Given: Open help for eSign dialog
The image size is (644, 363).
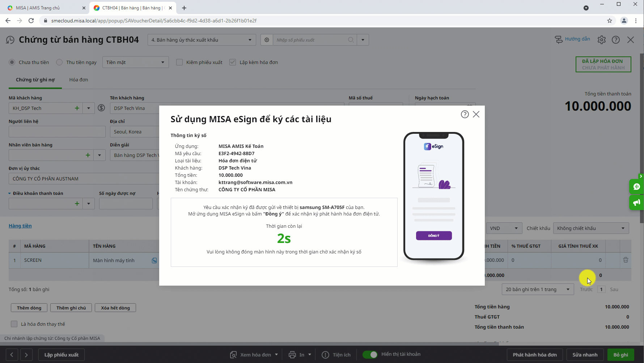Looking at the screenshot, I should click(465, 114).
